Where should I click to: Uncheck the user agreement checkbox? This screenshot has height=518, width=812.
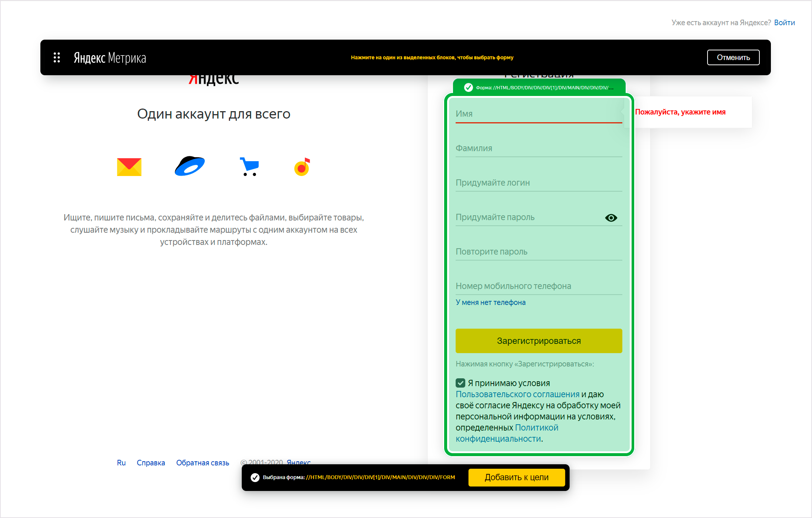(460, 383)
